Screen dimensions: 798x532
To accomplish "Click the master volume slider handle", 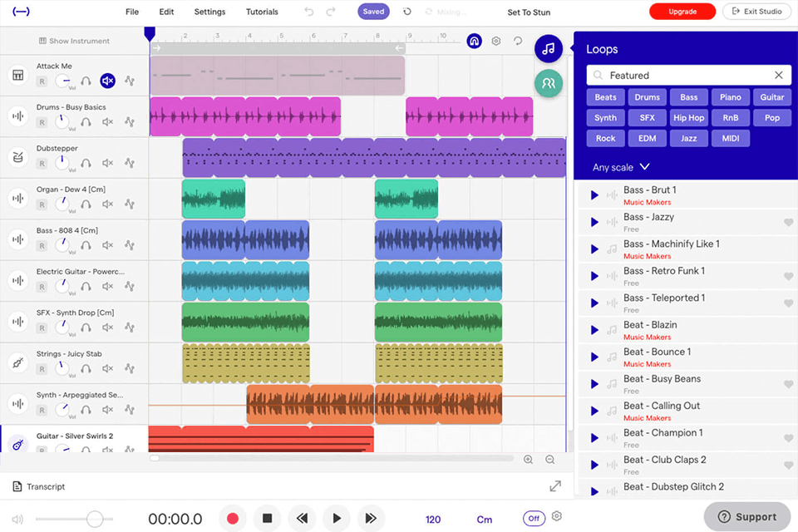I will click(95, 520).
